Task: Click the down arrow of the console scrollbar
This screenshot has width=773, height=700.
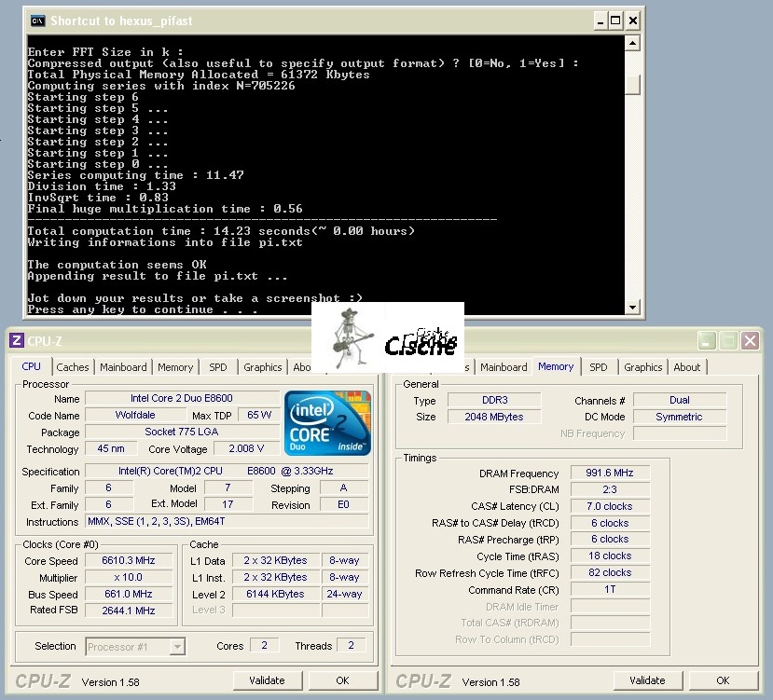Action: (x=632, y=307)
